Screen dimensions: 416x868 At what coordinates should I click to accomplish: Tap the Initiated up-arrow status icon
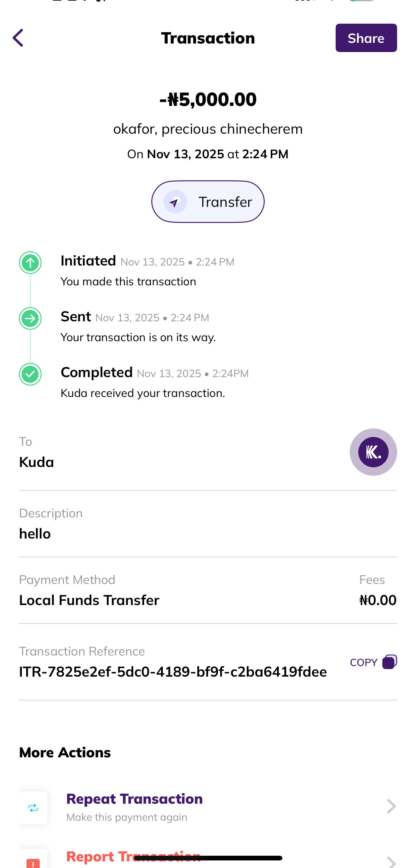(30, 263)
